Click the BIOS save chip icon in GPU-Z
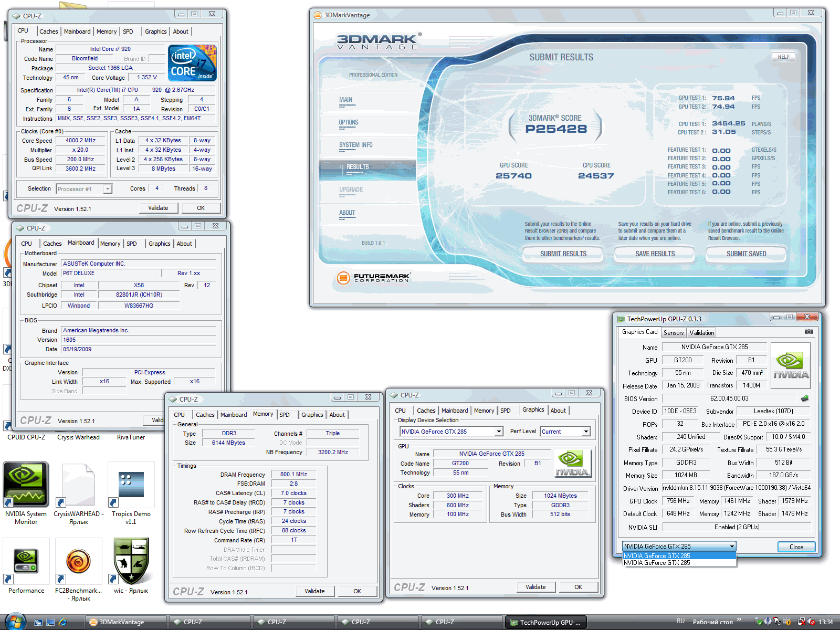Image resolution: width=840 pixels, height=630 pixels. click(x=804, y=398)
